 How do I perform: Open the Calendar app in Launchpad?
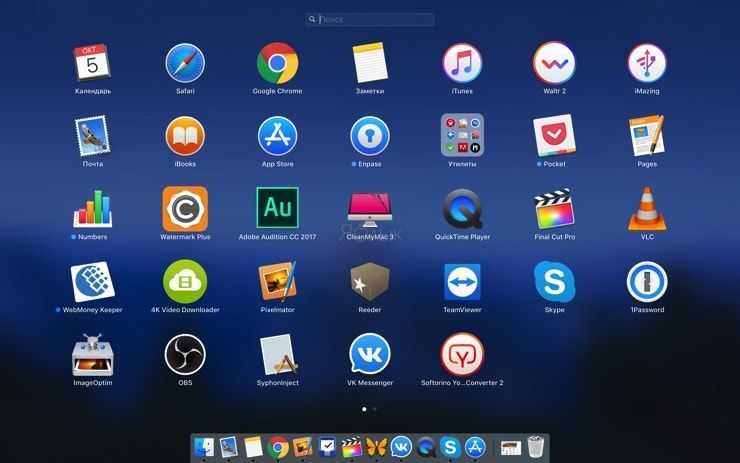click(92, 63)
